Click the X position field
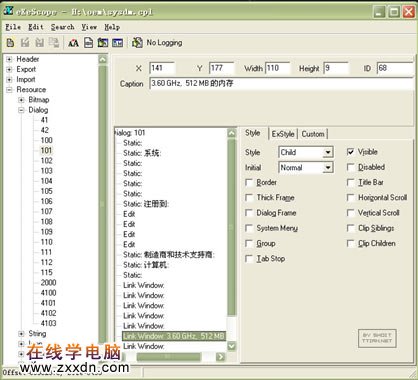 pos(162,68)
